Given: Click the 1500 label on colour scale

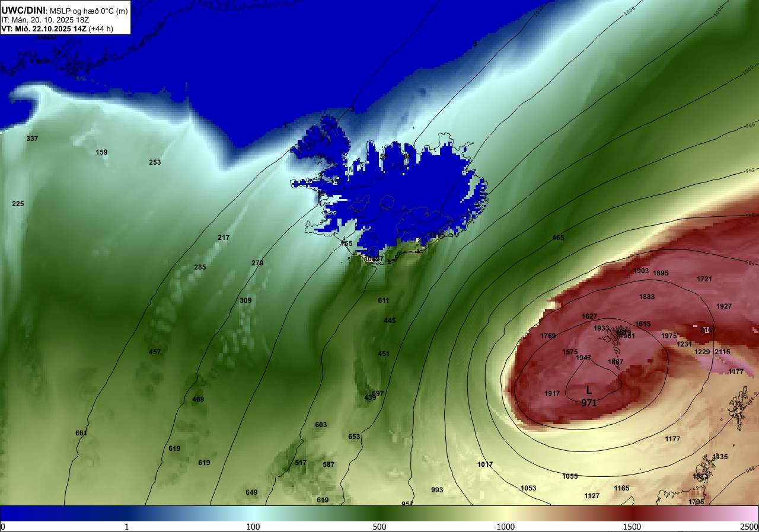Looking at the screenshot, I should [632, 527].
